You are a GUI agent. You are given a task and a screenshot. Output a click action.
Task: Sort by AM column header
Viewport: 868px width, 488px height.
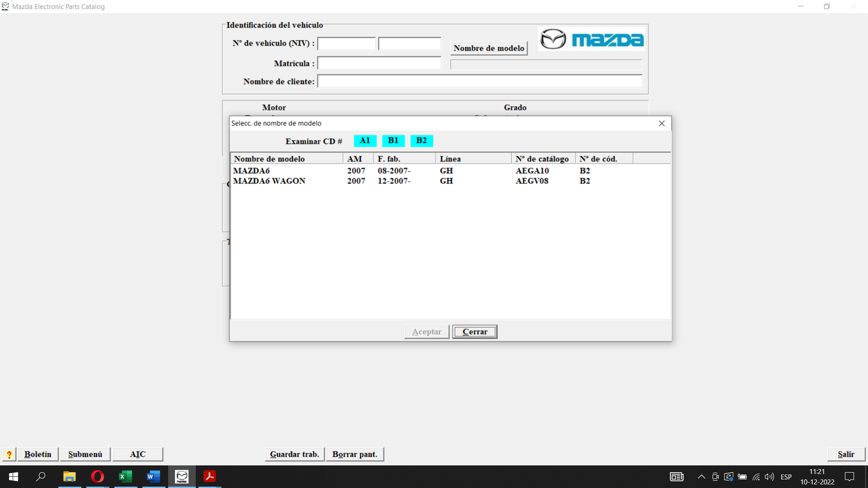[358, 158]
